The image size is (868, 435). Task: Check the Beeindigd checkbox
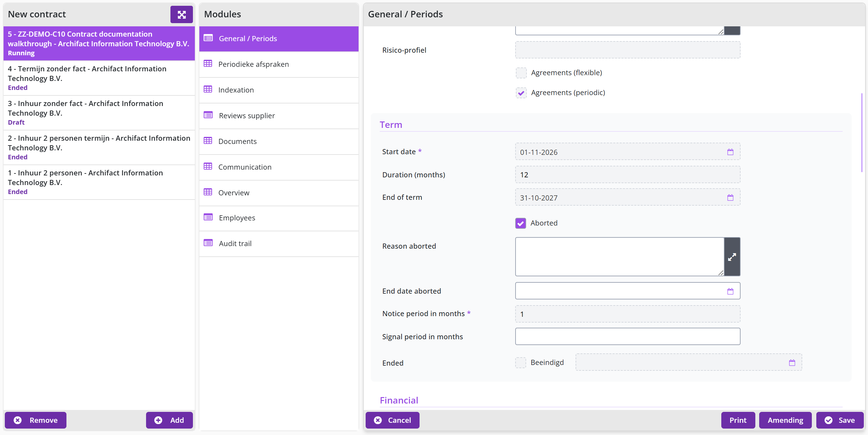click(520, 363)
